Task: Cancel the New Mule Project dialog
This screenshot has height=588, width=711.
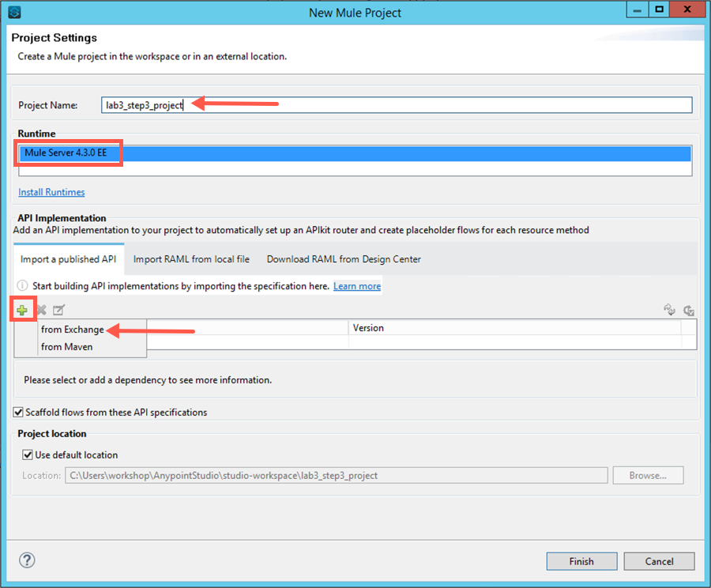Action: click(660, 561)
